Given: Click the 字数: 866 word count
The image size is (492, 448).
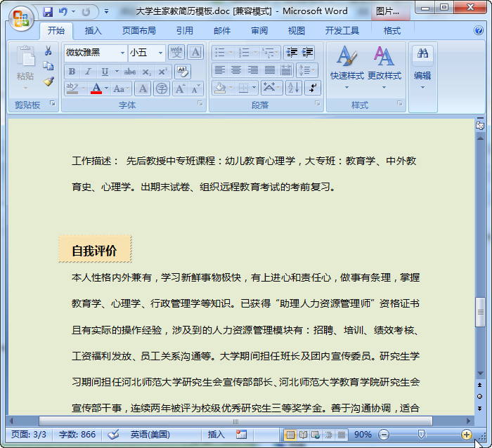Looking at the screenshot, I should (77, 435).
